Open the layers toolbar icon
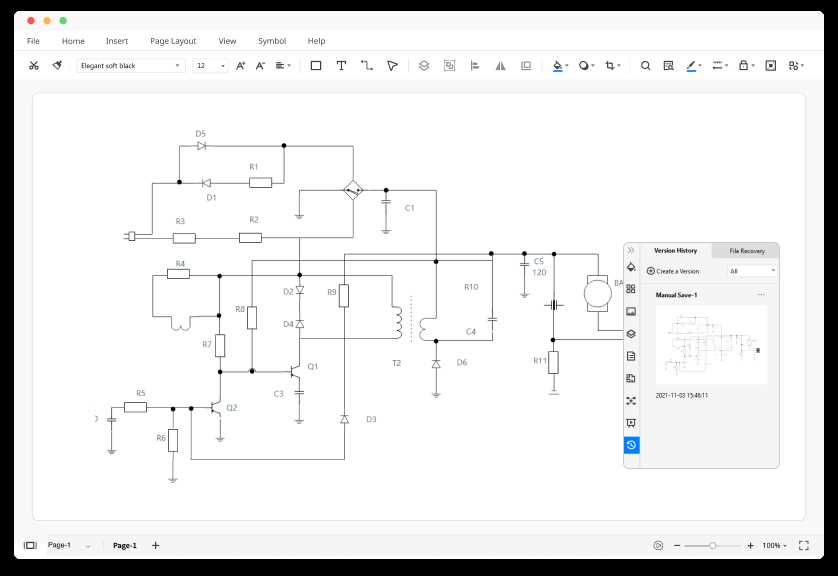 coord(424,66)
